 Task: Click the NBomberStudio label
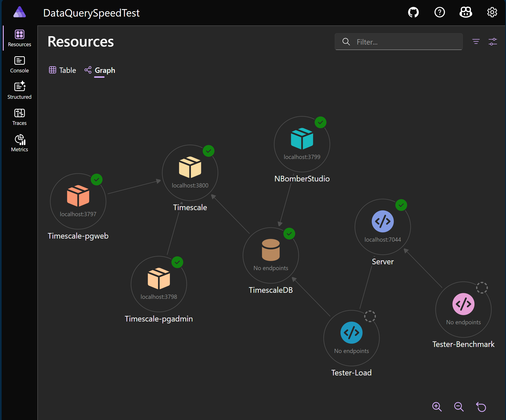tap(302, 179)
